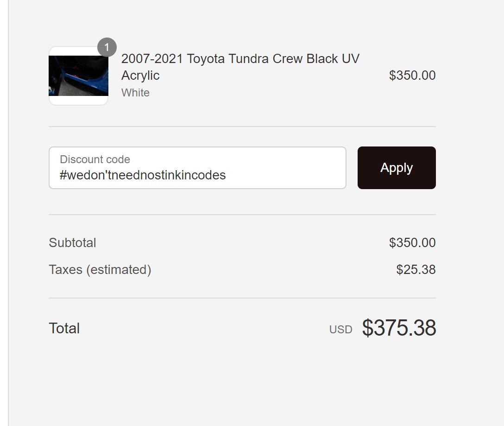Click the USD currency indicator

341,330
